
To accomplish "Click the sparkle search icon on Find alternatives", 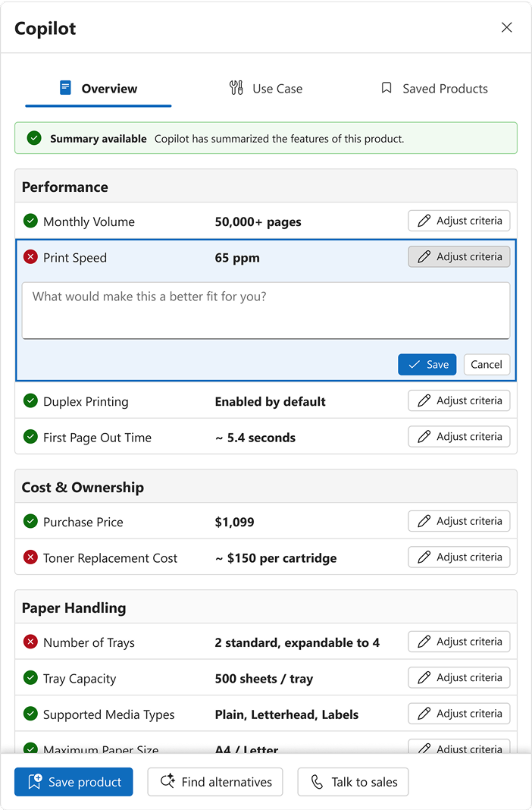I will point(167,781).
